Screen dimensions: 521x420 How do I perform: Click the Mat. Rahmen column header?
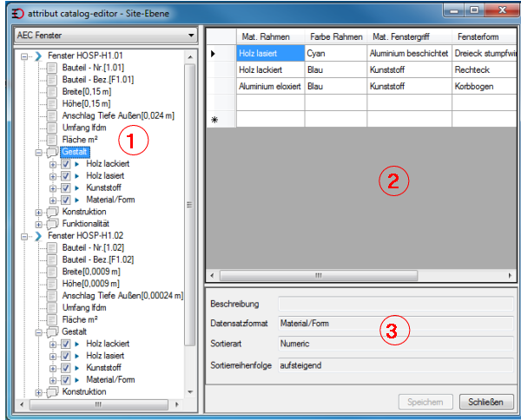(270, 36)
